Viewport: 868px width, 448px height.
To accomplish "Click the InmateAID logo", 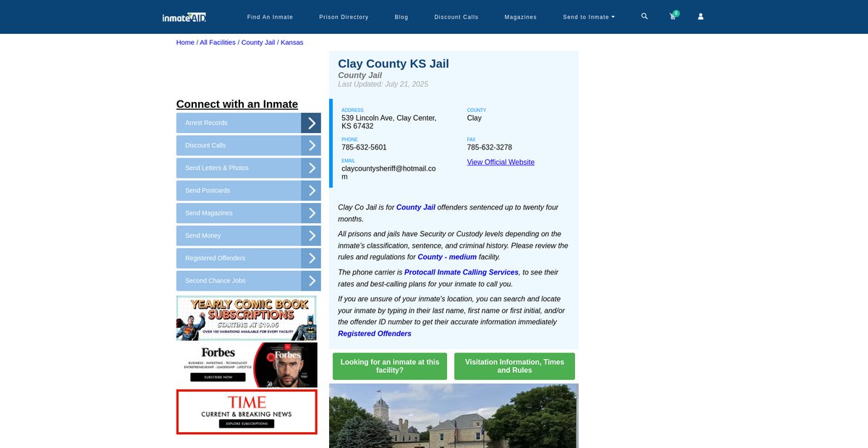I will tap(184, 17).
